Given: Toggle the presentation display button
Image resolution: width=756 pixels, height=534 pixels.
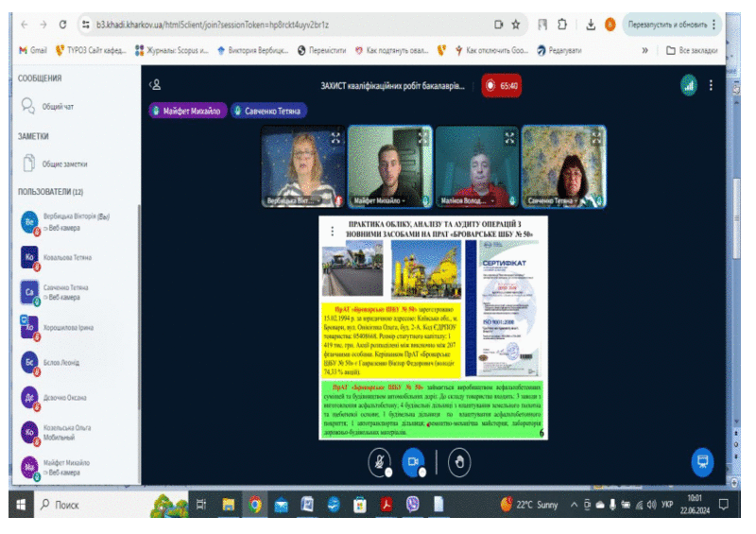Looking at the screenshot, I should pyautogui.click(x=702, y=462).
